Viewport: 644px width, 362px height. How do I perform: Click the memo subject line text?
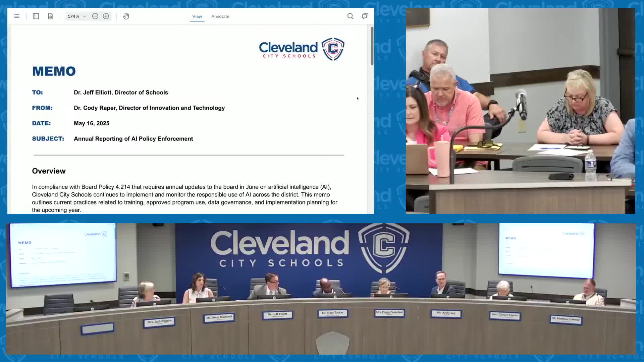pyautogui.click(x=133, y=139)
